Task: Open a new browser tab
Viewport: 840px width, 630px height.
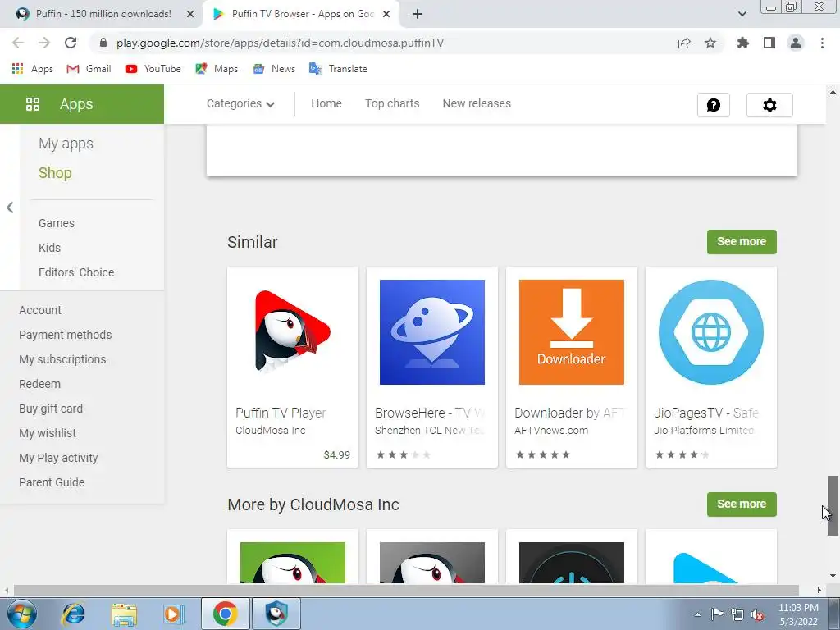Action: point(418,14)
